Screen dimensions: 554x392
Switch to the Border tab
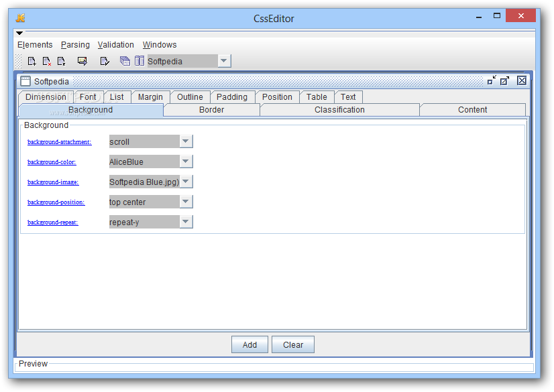pos(212,110)
